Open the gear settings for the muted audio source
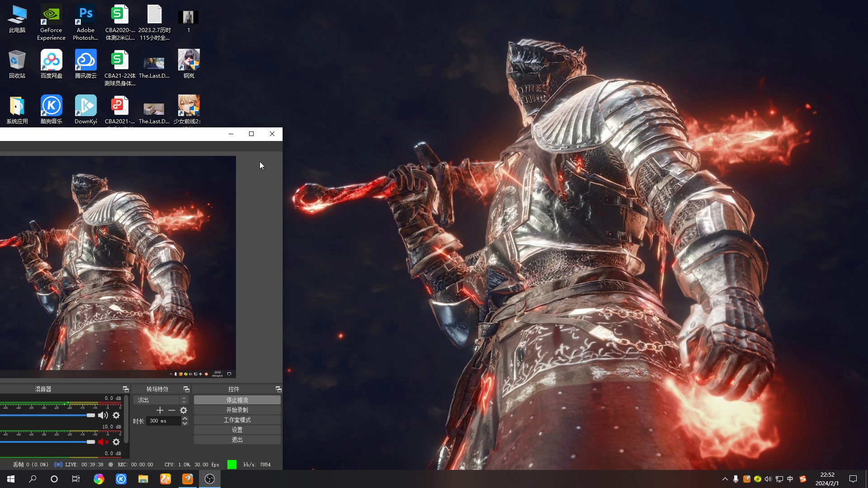The width and height of the screenshot is (868, 488). [x=116, y=442]
